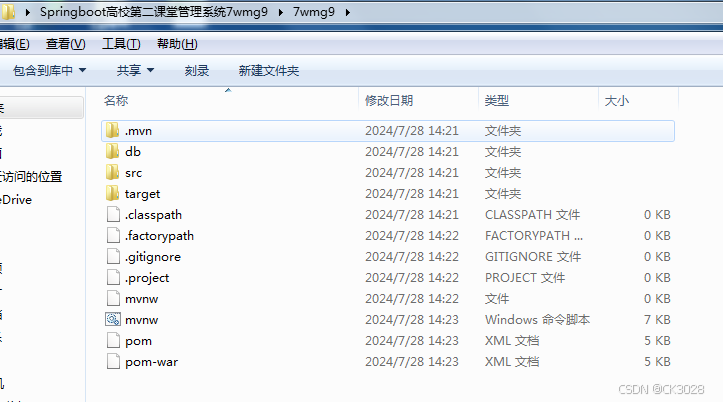Image resolution: width=723 pixels, height=402 pixels.
Task: Click the CLASSPATH 文件 type cell
Action: pos(532,215)
